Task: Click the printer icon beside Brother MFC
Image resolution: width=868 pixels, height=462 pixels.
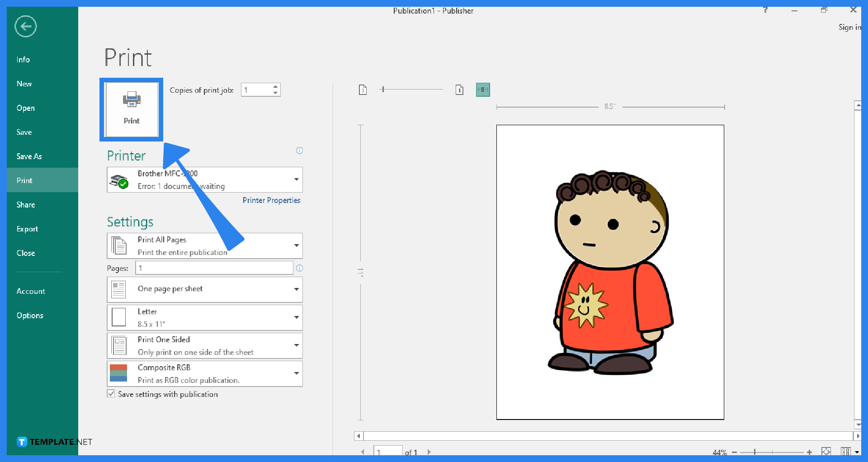Action: [119, 179]
